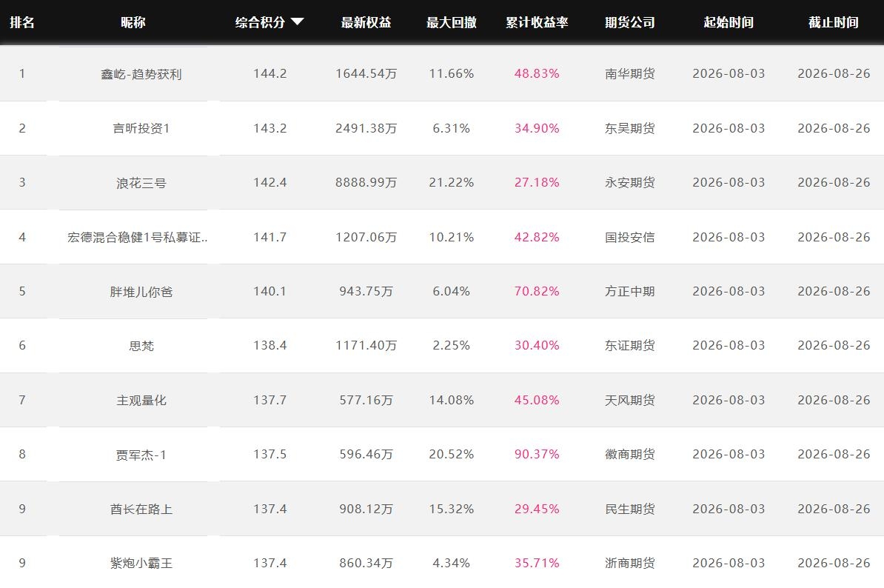Open the 紫炮小霸王 entry
The image size is (884, 588).
coord(141,564)
